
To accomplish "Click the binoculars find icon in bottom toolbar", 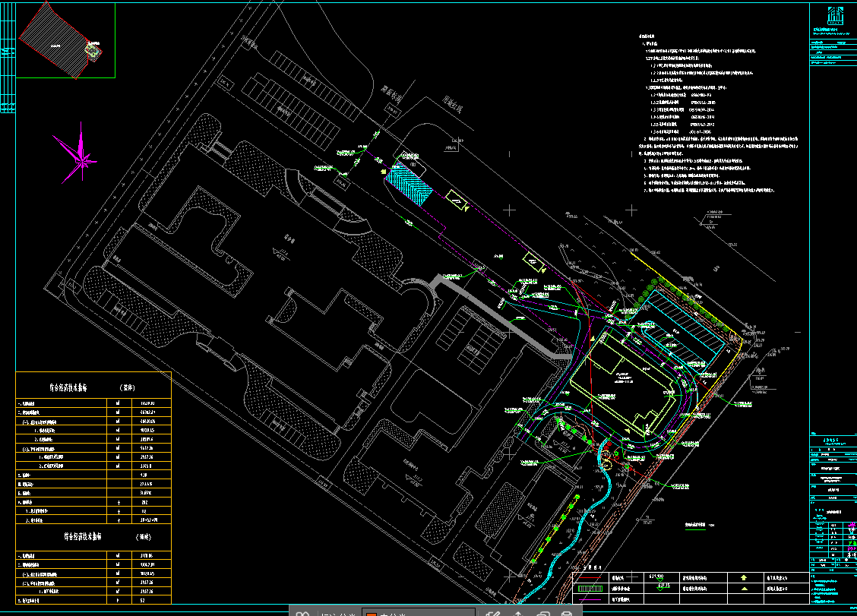I will pos(302,614).
